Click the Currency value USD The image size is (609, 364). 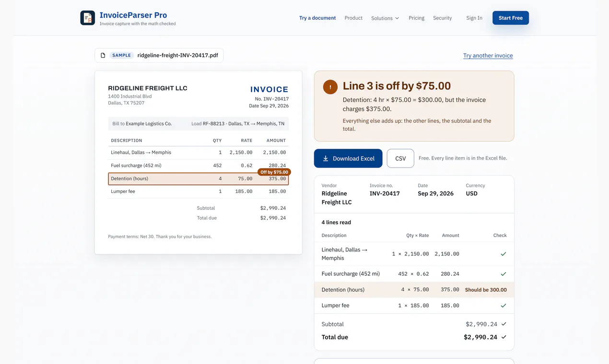point(472,193)
